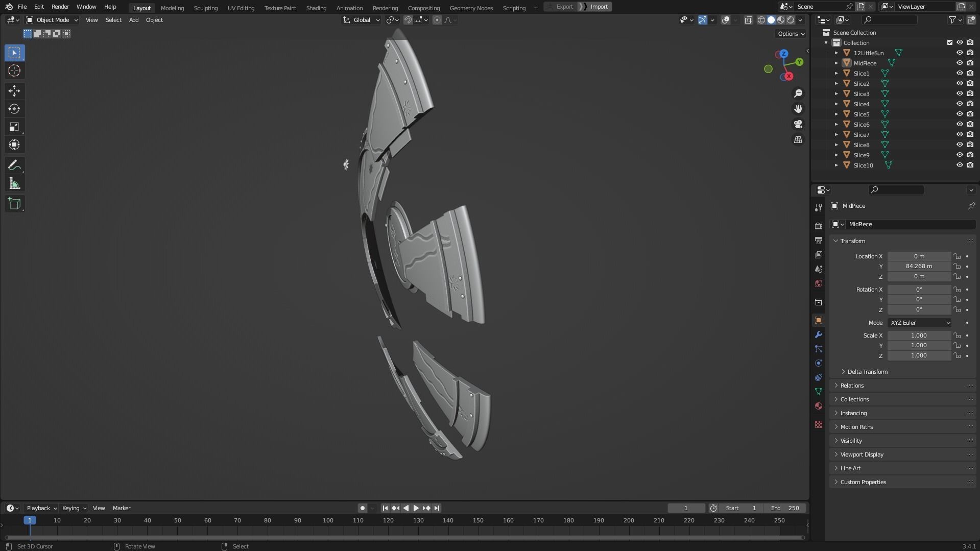
Task: Click the Location Y value field
Action: [919, 266]
